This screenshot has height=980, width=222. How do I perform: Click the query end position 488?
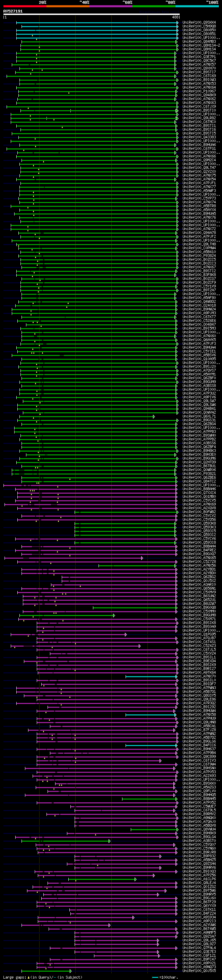pos(175,17)
